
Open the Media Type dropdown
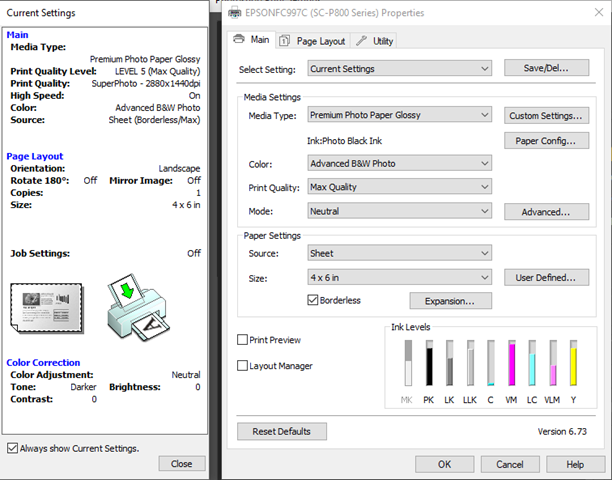[x=399, y=115]
